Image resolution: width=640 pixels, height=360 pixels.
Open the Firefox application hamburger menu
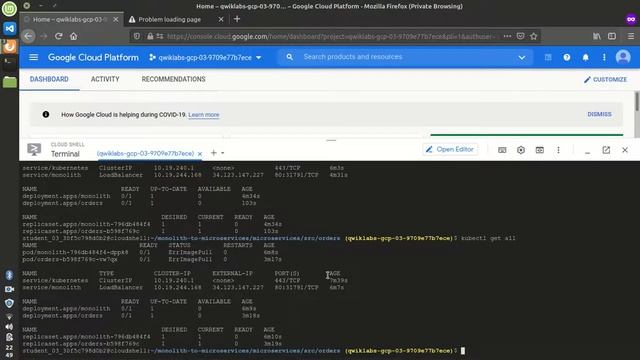click(x=631, y=36)
